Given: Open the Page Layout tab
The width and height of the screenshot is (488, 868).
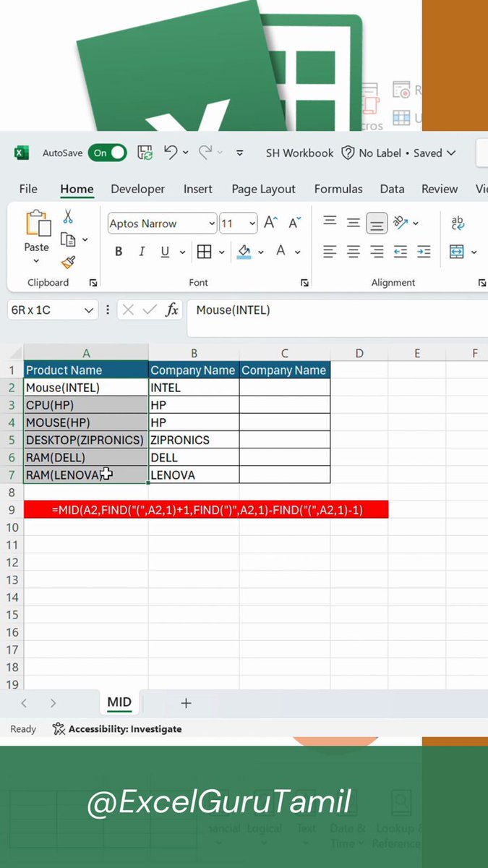Looking at the screenshot, I should pos(263,189).
